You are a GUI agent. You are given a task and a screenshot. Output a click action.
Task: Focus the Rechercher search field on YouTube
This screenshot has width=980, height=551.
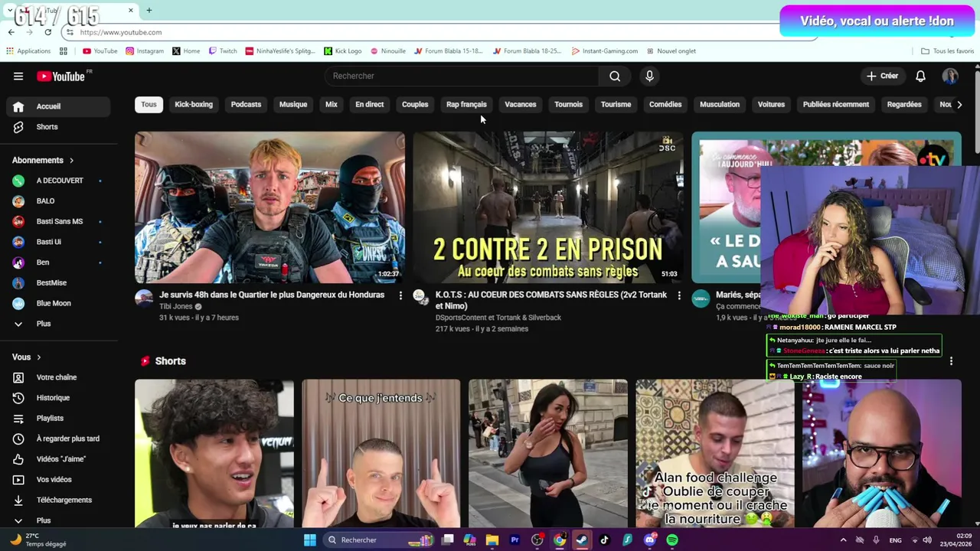point(462,76)
